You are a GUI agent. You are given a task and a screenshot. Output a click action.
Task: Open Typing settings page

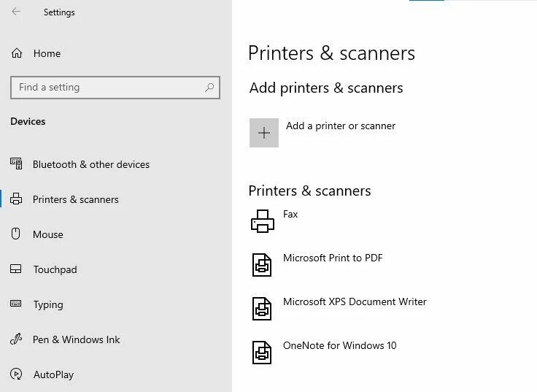[x=48, y=304]
